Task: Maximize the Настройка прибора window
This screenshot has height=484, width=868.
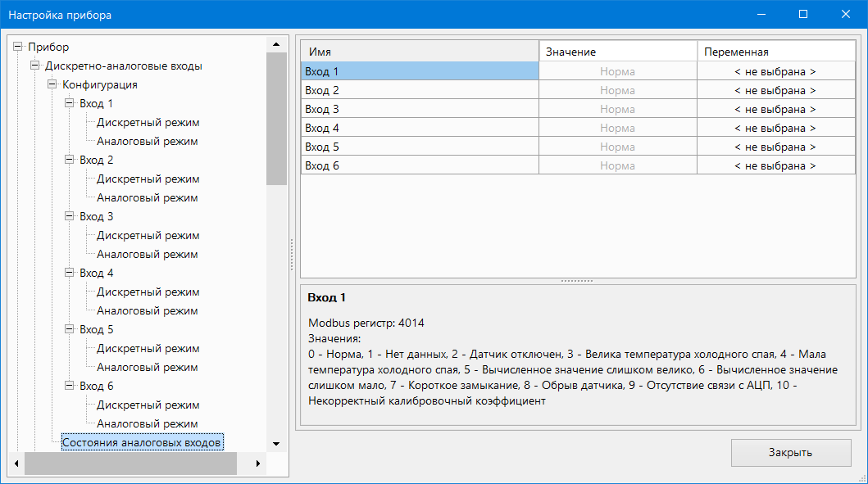Action: pos(803,15)
